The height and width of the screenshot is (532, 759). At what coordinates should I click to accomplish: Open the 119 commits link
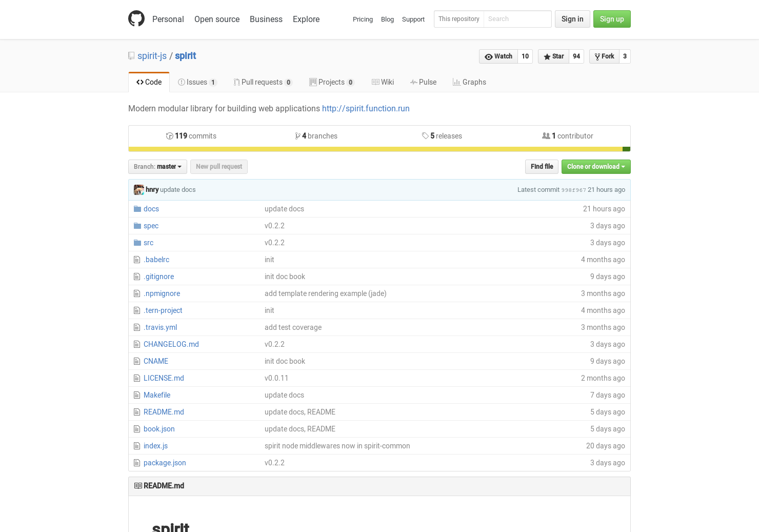click(x=191, y=136)
